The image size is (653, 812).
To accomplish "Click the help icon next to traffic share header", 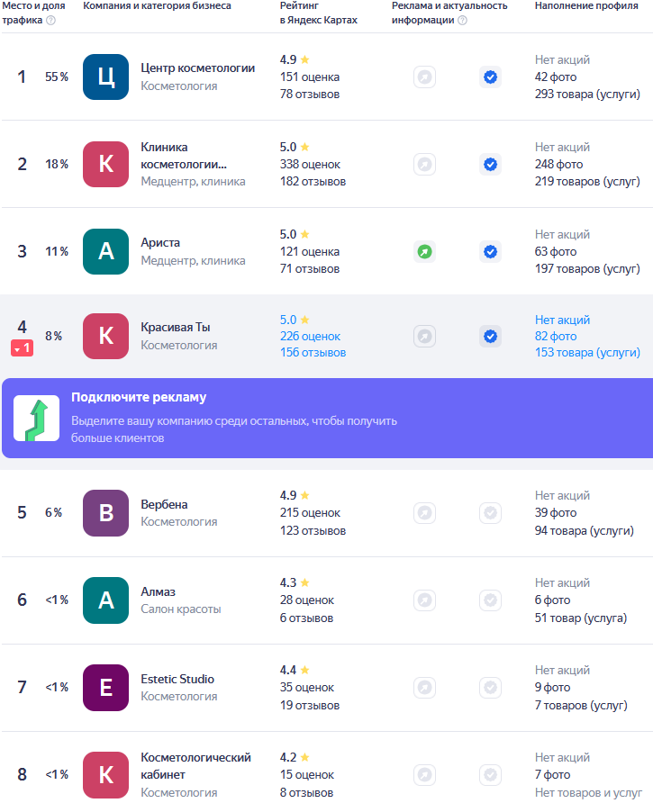I will (50, 21).
